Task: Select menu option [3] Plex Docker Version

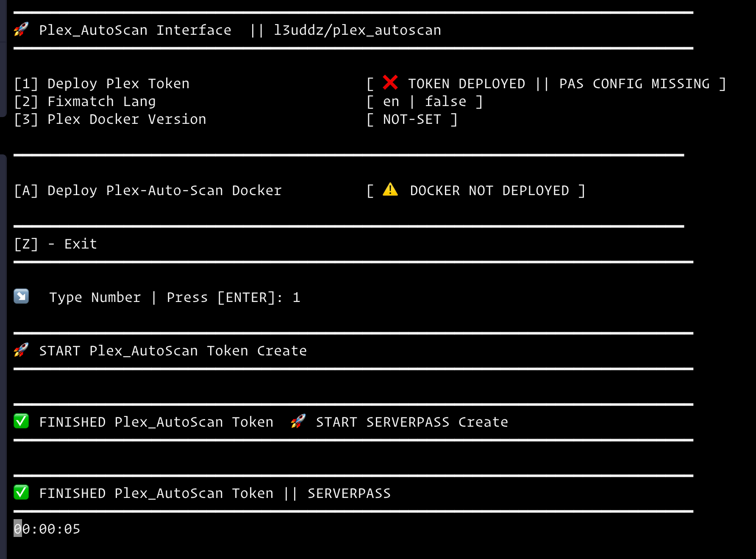Action: pyautogui.click(x=110, y=119)
